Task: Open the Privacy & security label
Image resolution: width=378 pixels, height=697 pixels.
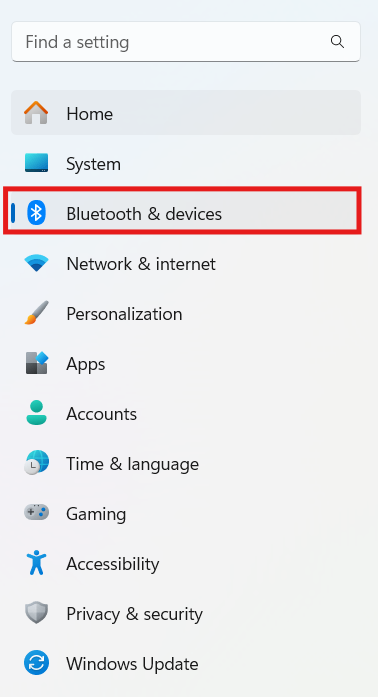Action: coord(134,614)
